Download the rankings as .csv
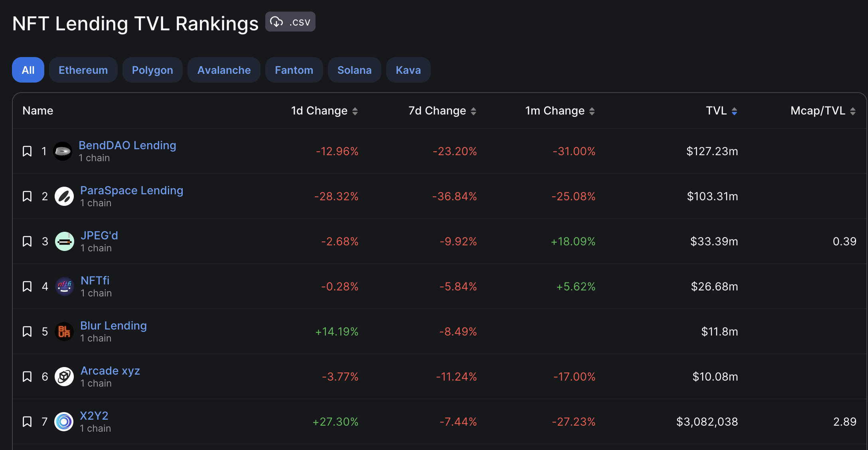 click(290, 22)
